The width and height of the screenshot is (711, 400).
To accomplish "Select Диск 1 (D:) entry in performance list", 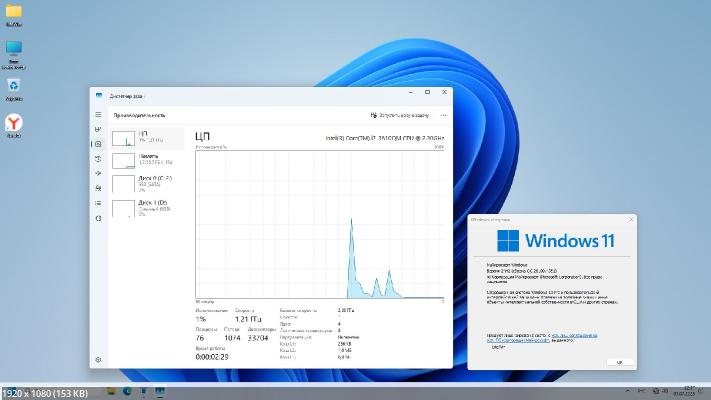I will click(x=147, y=208).
